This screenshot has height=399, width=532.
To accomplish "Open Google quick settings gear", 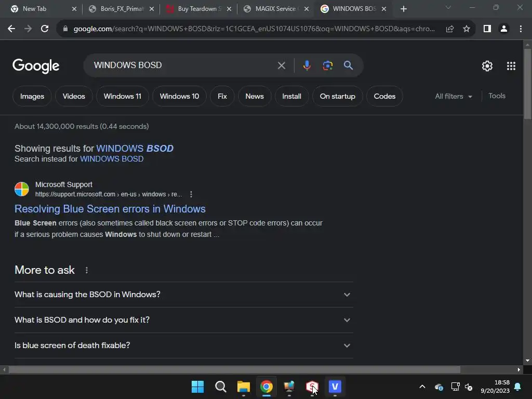I will pos(487,66).
